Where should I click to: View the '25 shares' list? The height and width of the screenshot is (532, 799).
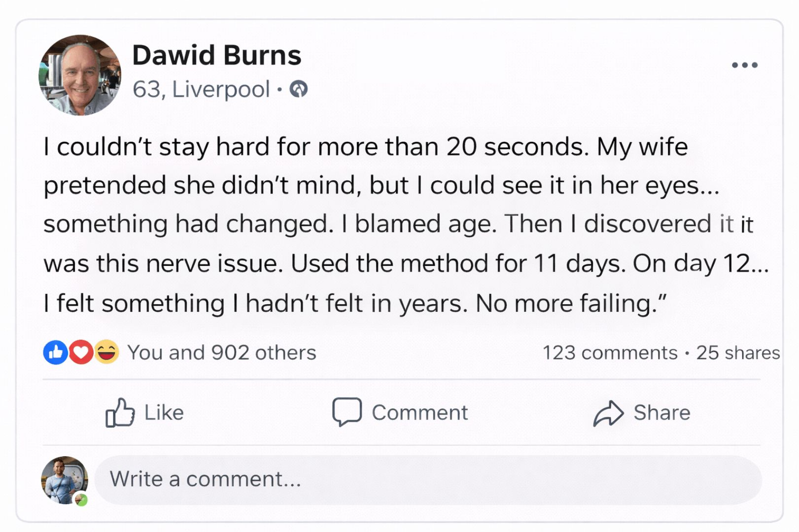tap(737, 353)
